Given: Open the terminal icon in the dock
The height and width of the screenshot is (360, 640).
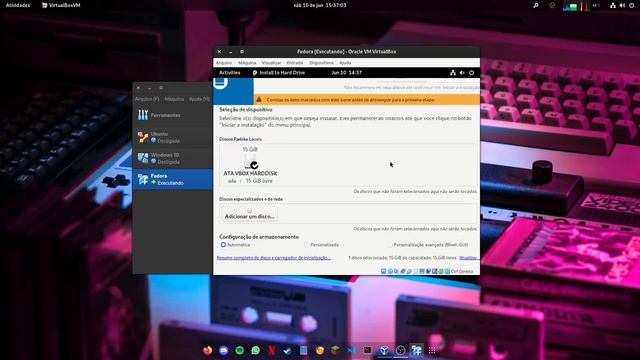Looking at the screenshot, I should point(367,350).
